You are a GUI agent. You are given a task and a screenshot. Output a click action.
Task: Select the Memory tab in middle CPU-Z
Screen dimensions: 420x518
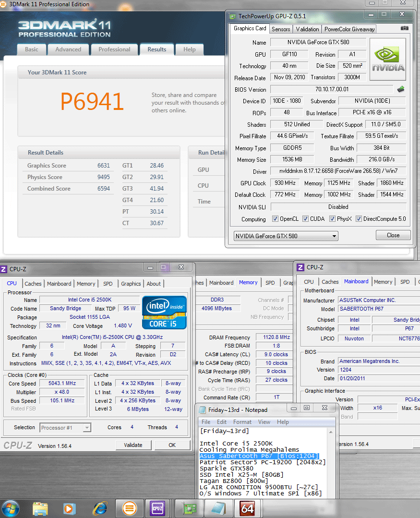pos(248,282)
